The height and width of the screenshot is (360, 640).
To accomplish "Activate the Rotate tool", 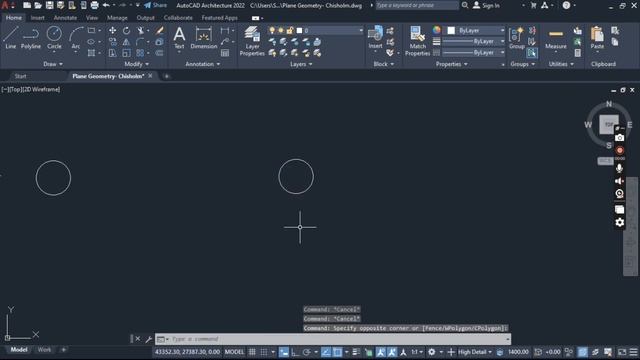I will coord(127,31).
